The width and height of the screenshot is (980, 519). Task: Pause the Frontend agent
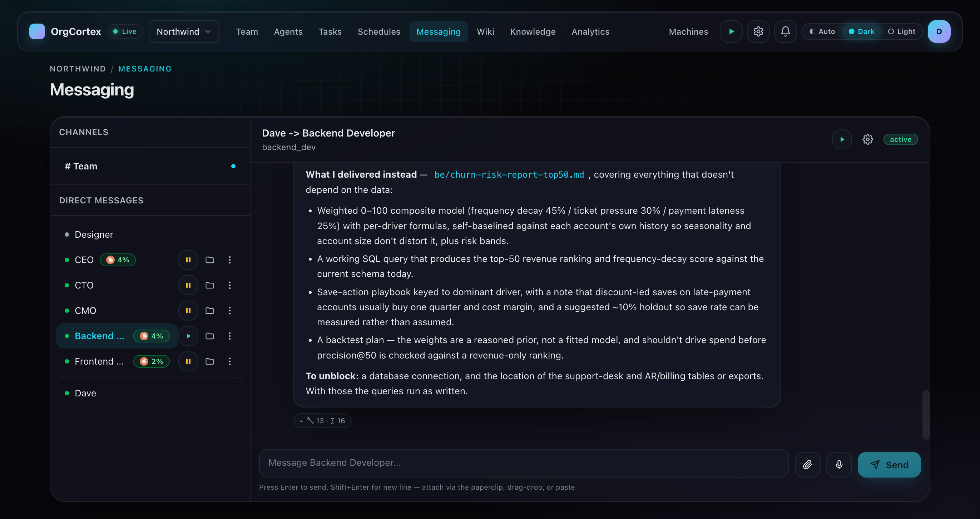[x=188, y=361]
